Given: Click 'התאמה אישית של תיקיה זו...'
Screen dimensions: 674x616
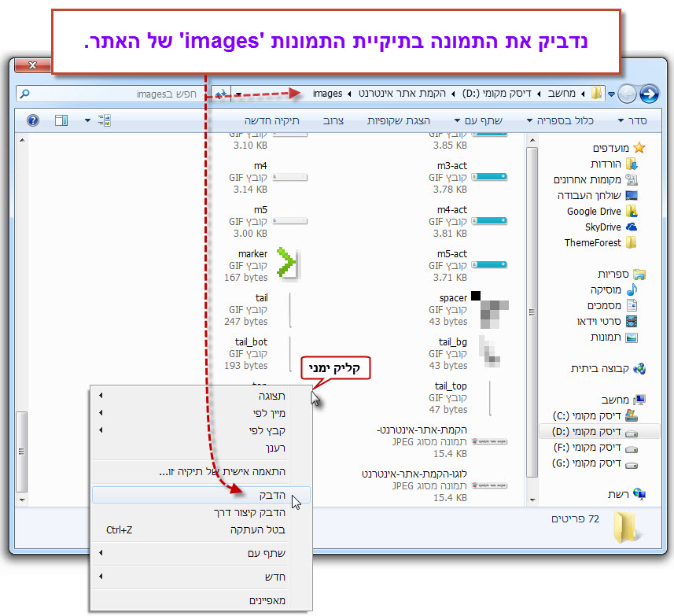Looking at the screenshot, I should click(201, 471).
